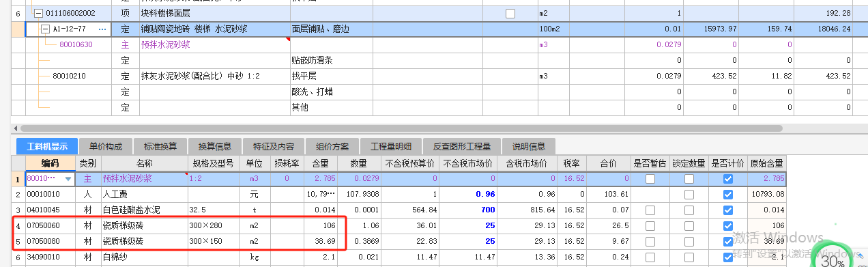Click the 编码 column header
The image size is (868, 267).
pos(50,163)
